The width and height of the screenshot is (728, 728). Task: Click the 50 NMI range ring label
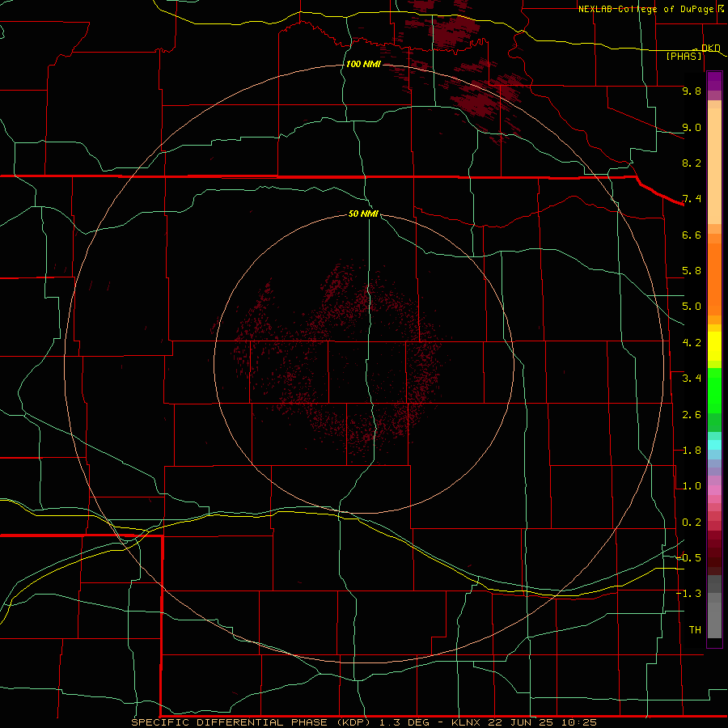pos(363,214)
